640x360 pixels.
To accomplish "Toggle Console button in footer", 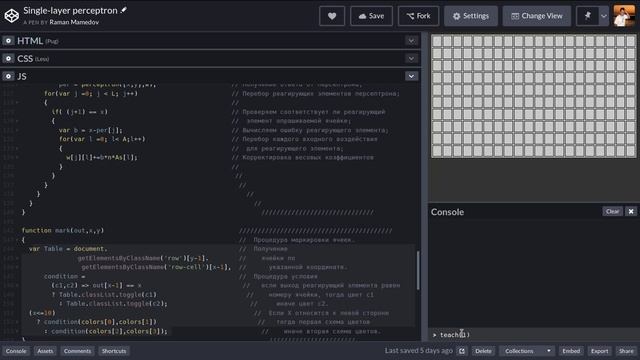I will click(x=16, y=351).
